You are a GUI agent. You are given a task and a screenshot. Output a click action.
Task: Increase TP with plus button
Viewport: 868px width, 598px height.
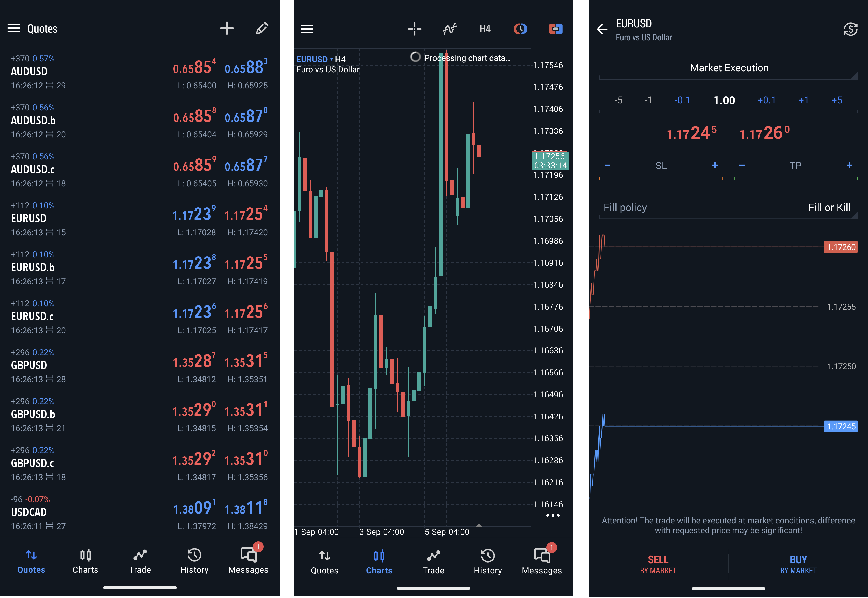point(849,165)
